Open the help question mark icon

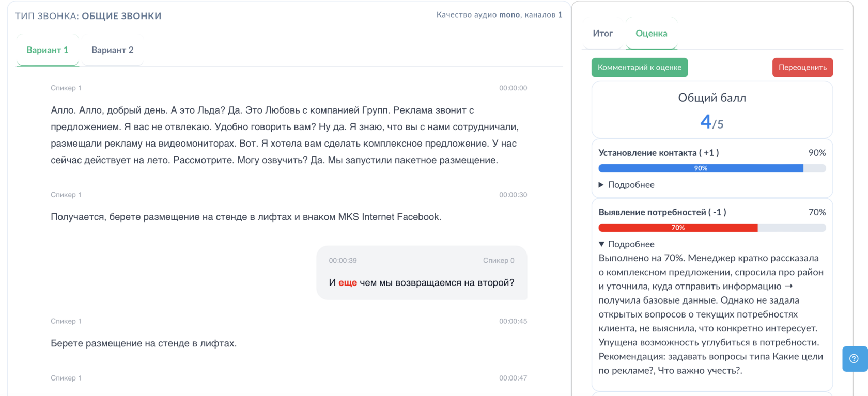click(854, 358)
